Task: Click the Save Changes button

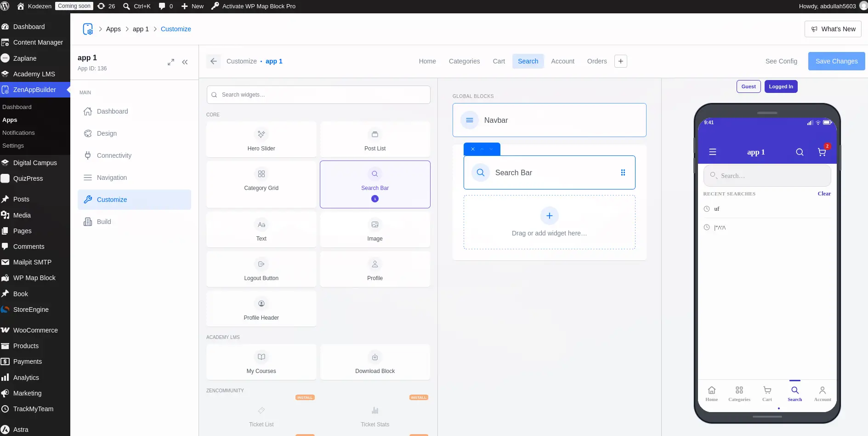Action: click(837, 61)
